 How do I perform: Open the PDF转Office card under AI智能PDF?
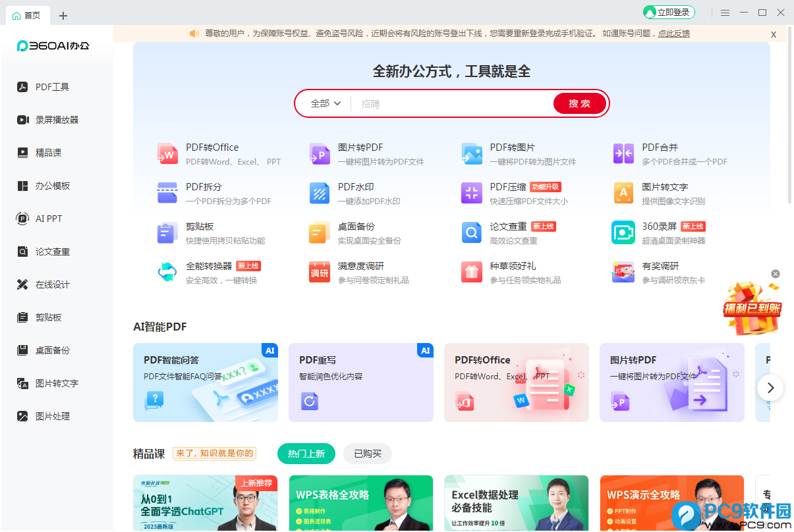tap(517, 383)
